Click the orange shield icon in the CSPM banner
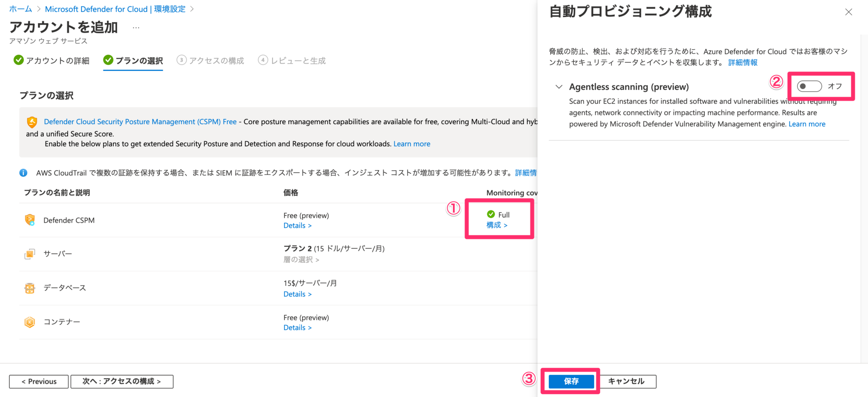The image size is (868, 397). point(32,122)
